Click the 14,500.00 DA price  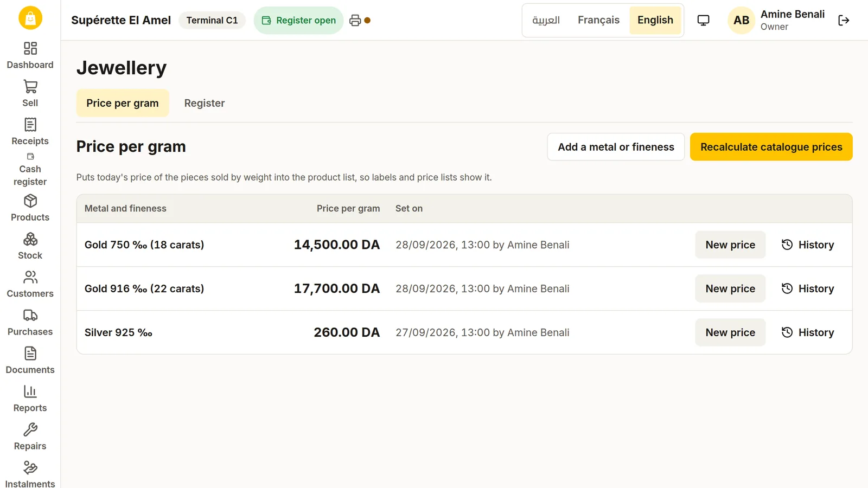337,245
